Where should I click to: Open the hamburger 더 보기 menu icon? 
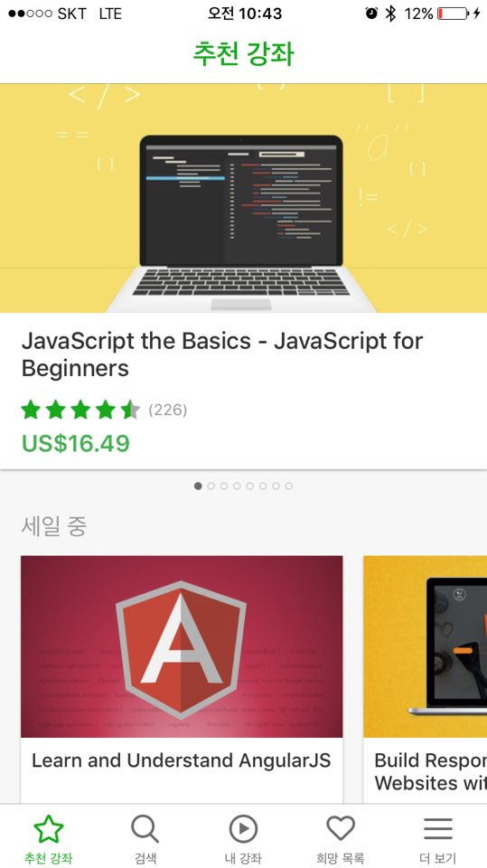437,829
